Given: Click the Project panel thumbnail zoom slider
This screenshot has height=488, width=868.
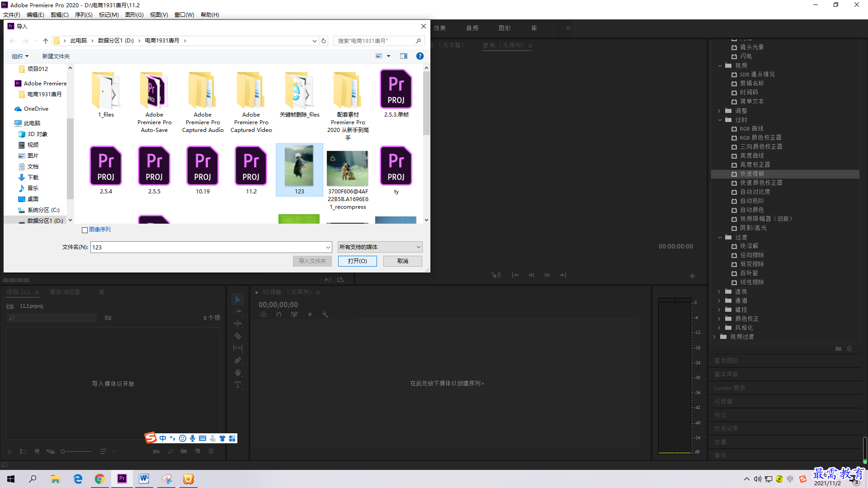Looking at the screenshot, I should pyautogui.click(x=77, y=451).
